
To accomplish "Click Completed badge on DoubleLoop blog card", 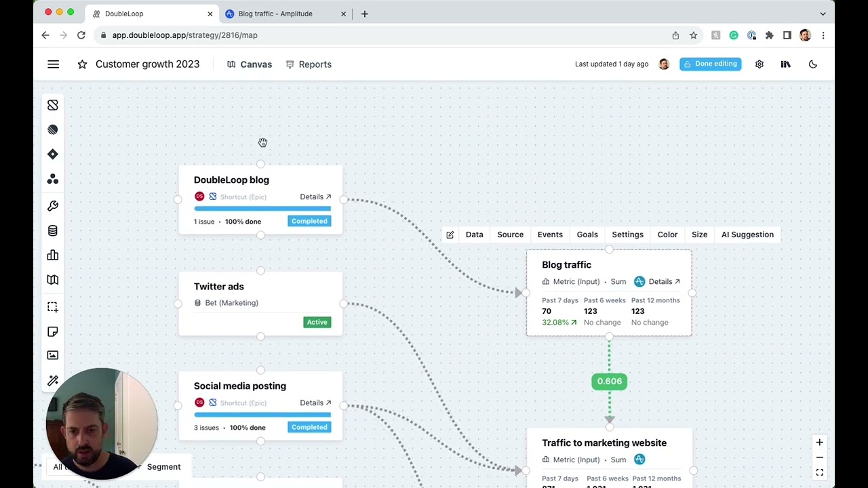I will pyautogui.click(x=309, y=221).
